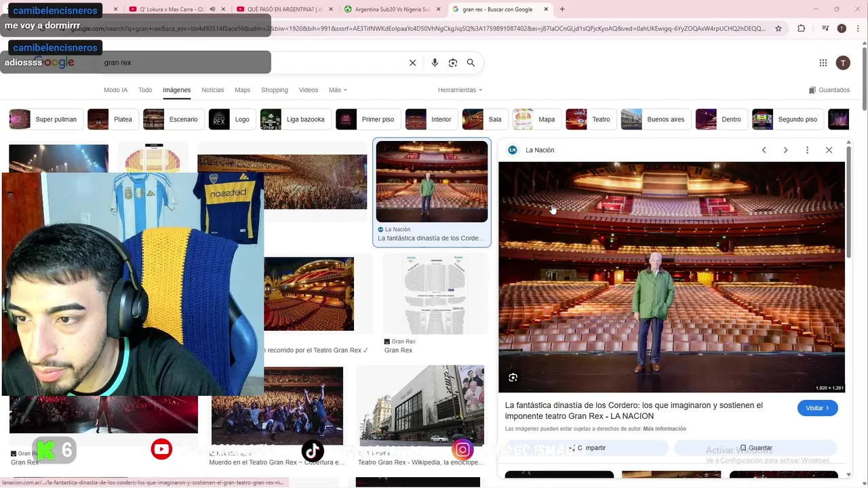Filter images by Teatro chip
Screen dimensions: 868x488
tap(591, 119)
